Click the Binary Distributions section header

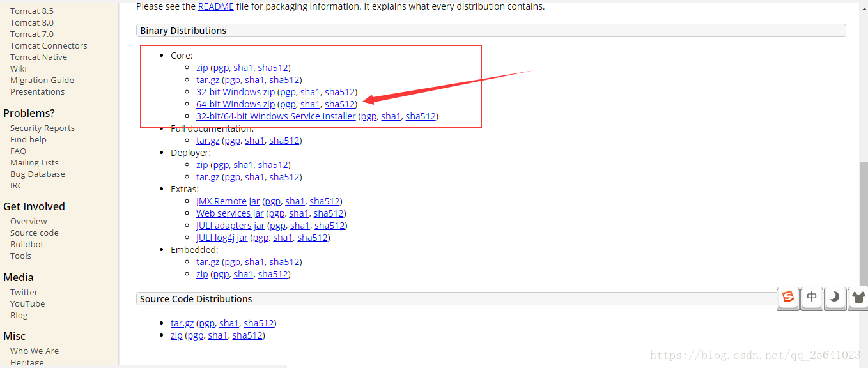pos(491,31)
